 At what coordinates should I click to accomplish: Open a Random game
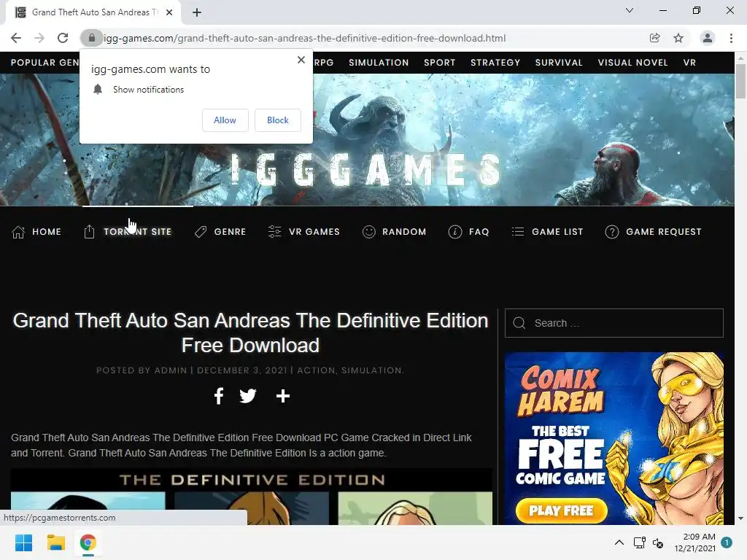(x=404, y=232)
